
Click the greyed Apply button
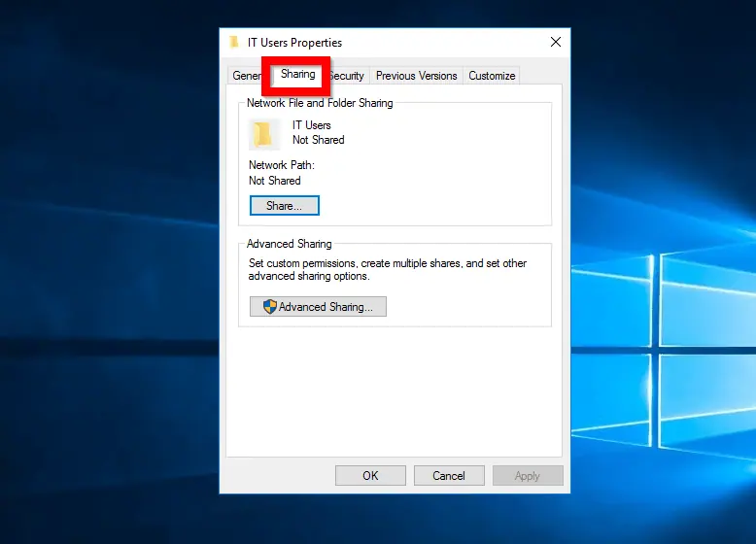click(x=527, y=476)
